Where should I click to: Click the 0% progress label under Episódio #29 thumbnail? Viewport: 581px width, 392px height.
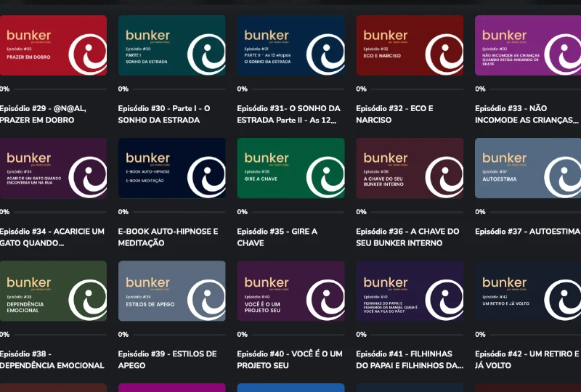(4, 89)
